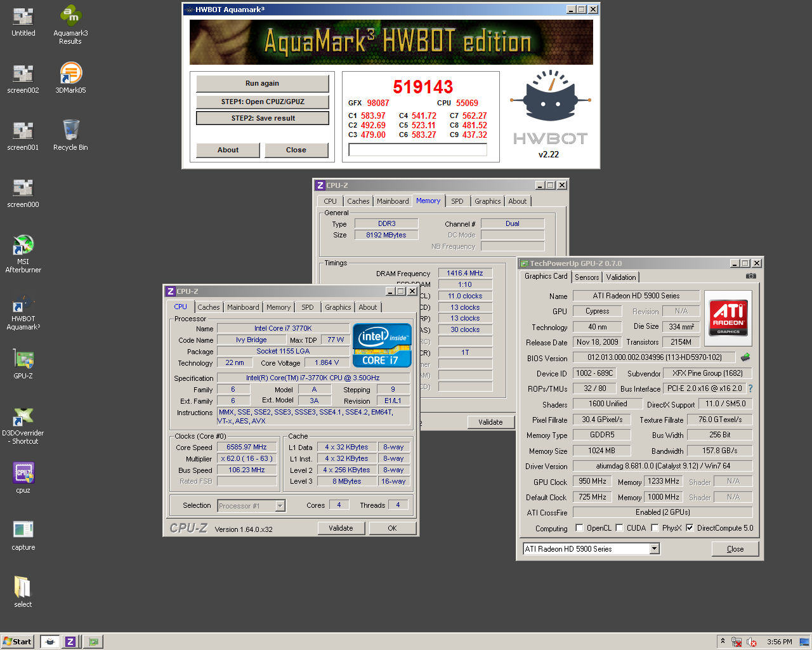Viewport: 812px width, 650px height.
Task: Click the AquaMark3 HWBOT edition banner
Action: 391,42
